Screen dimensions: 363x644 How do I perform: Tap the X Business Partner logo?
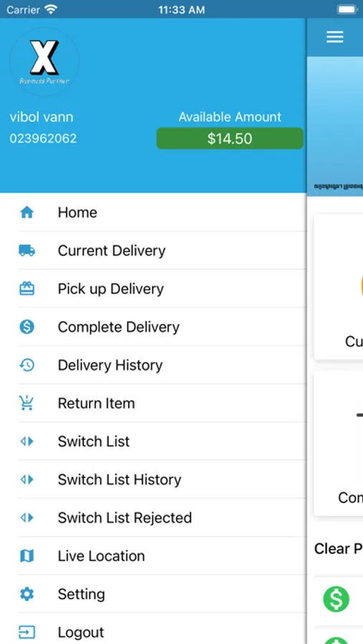pyautogui.click(x=44, y=62)
